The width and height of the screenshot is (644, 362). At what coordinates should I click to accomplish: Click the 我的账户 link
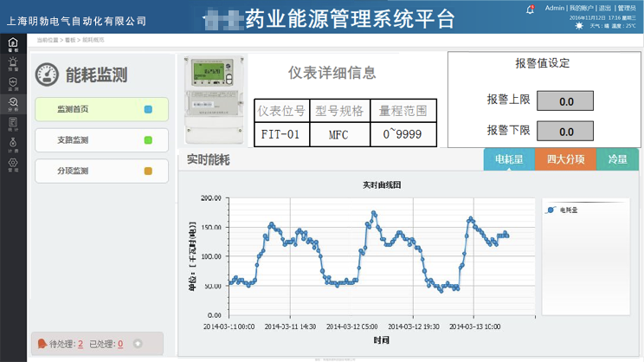[582, 8]
